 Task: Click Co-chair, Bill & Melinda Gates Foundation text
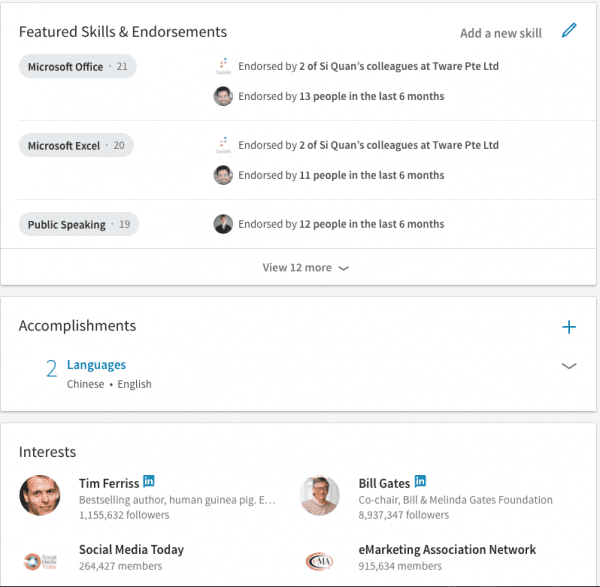[x=455, y=500]
